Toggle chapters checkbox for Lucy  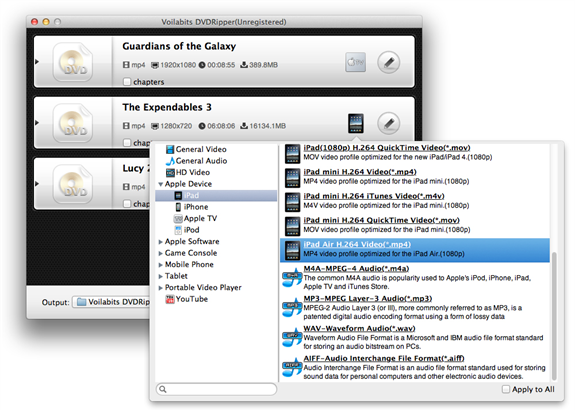click(127, 203)
